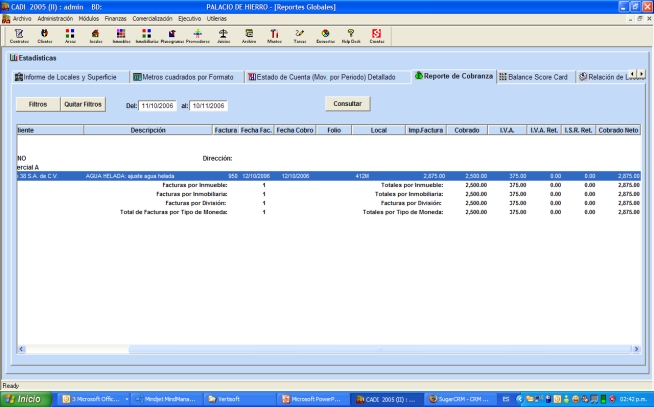The height and width of the screenshot is (407, 654).
Task: Click the Clientes toolbar icon
Action: coord(45,36)
